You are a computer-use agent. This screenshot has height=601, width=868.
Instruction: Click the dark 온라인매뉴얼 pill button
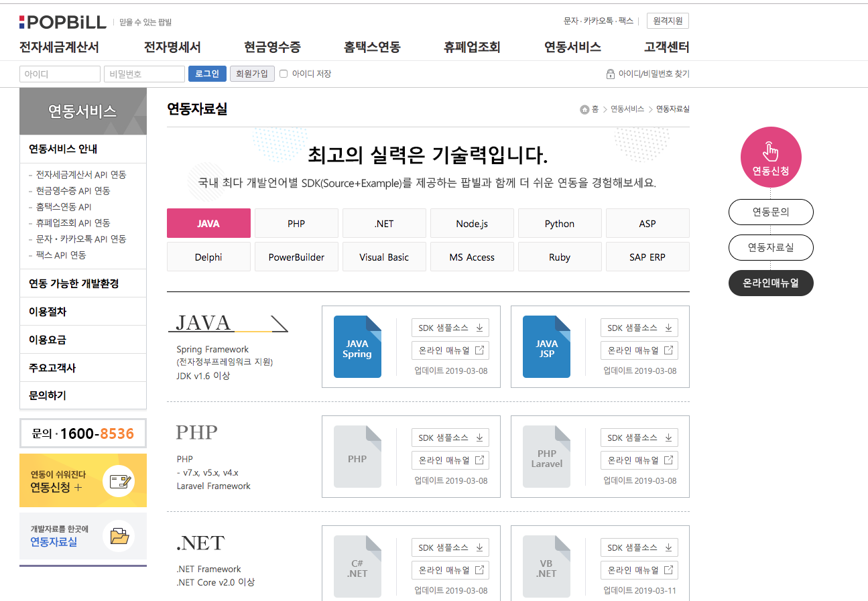pyautogui.click(x=771, y=283)
